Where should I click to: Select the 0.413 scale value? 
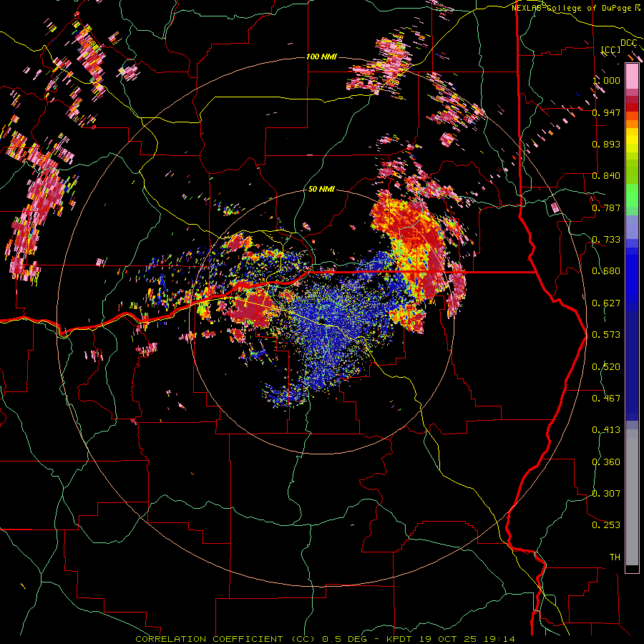click(606, 430)
